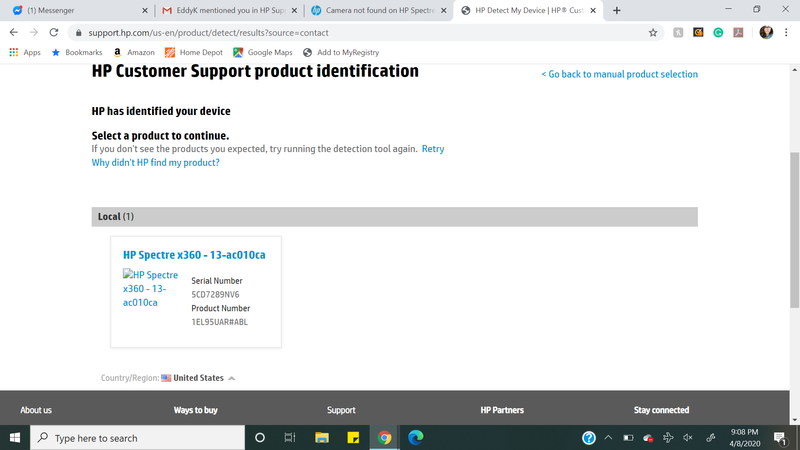Screen dimensions: 800x450
Task: Open the Home Depot bookmark
Action: click(194, 52)
